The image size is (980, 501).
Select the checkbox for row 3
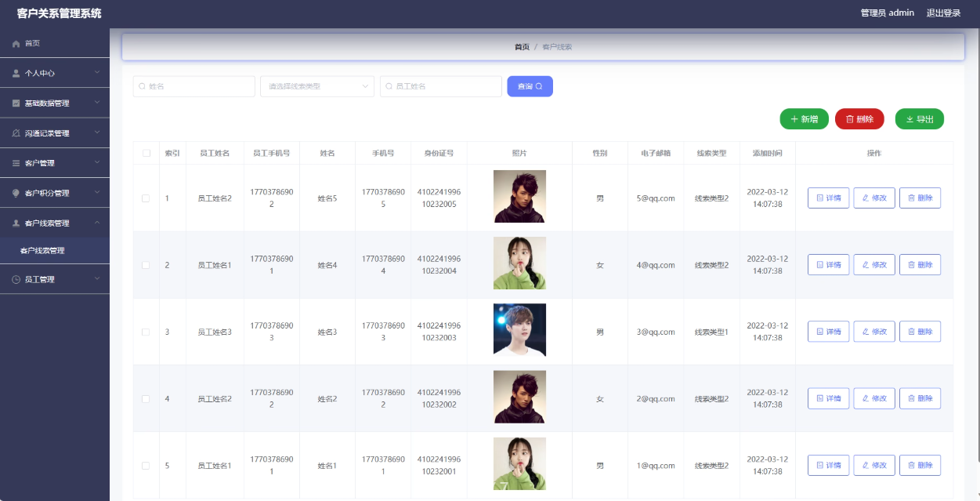point(146,332)
